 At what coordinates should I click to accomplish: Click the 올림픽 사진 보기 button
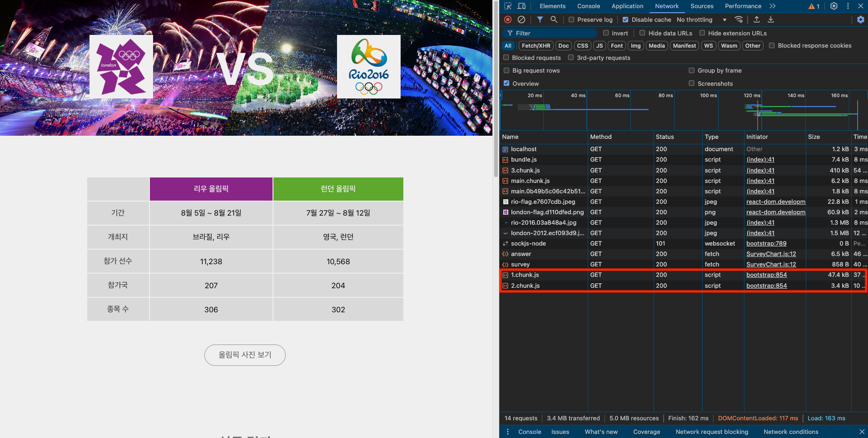245,355
